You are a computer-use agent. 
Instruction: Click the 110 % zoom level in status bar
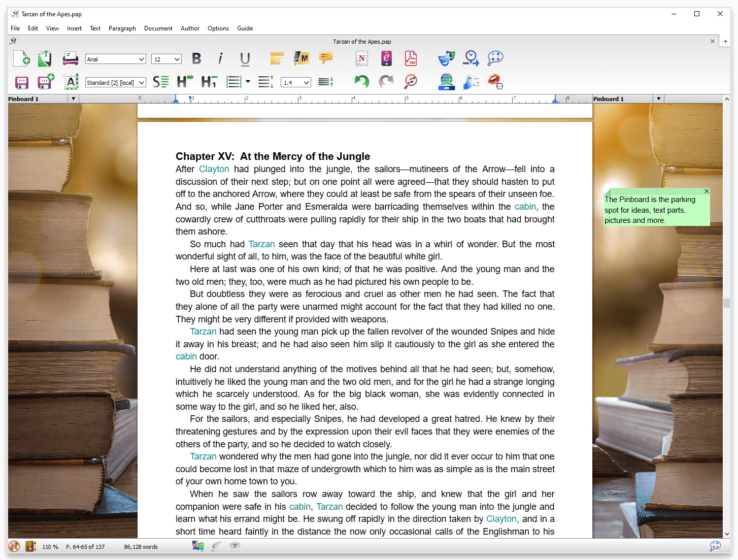tap(50, 547)
